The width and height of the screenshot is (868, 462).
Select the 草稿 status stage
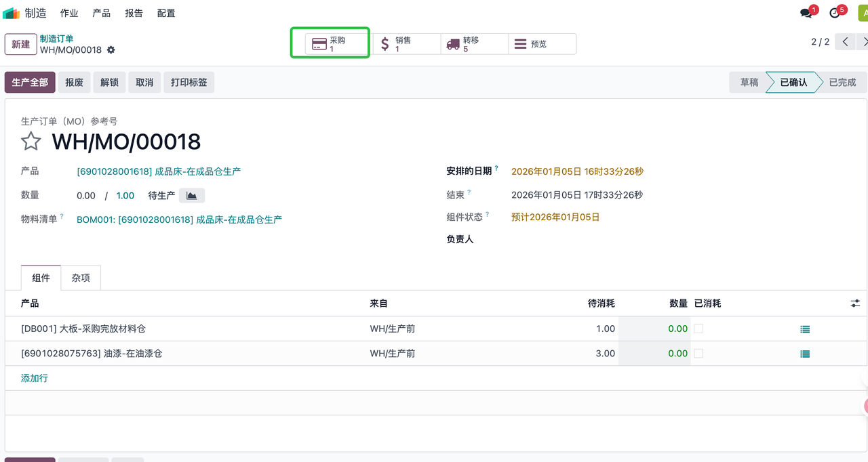click(749, 83)
